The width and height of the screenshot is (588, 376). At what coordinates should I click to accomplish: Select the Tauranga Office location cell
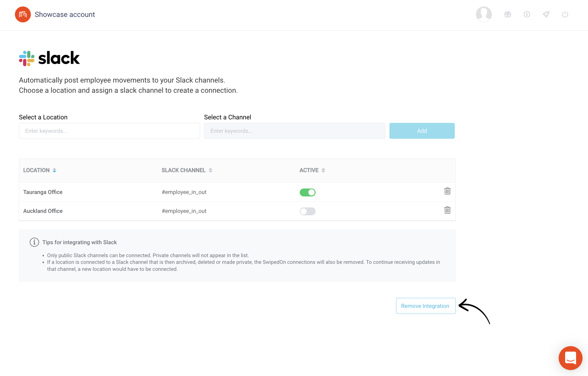tap(43, 192)
